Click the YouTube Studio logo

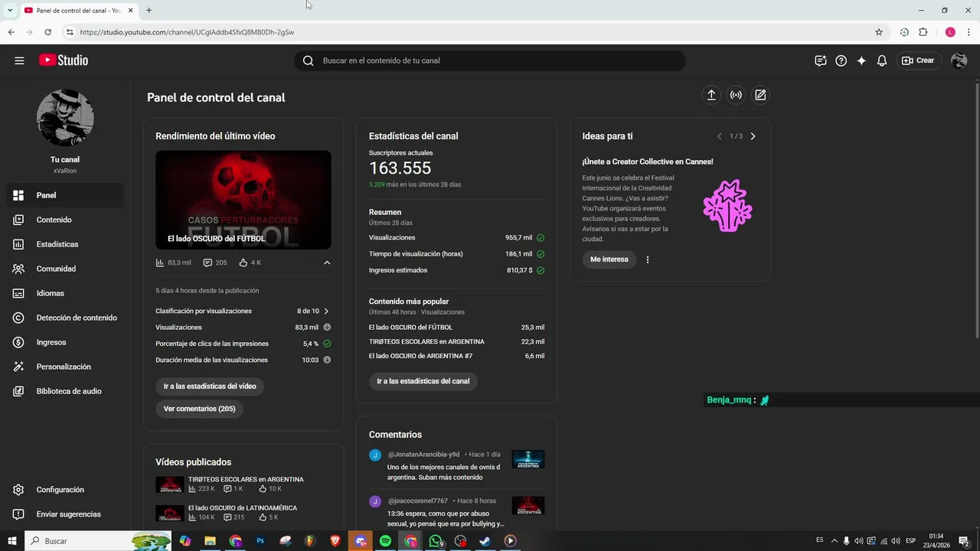click(x=63, y=60)
